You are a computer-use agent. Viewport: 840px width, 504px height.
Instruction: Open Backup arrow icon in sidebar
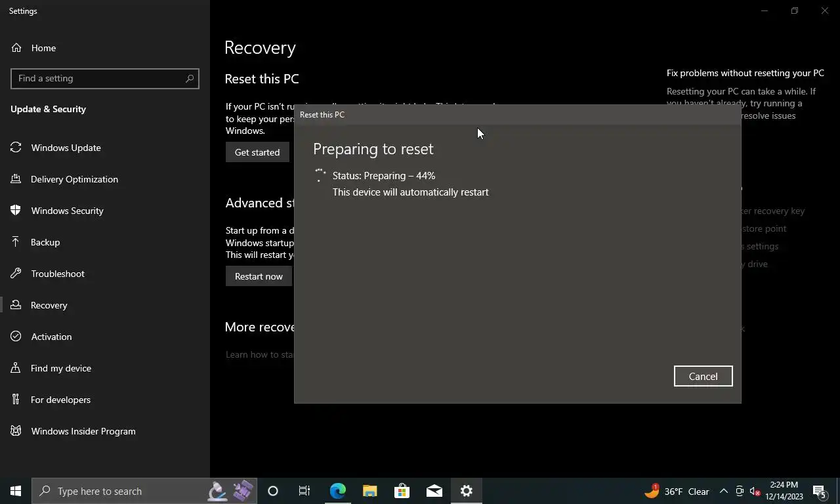click(16, 242)
